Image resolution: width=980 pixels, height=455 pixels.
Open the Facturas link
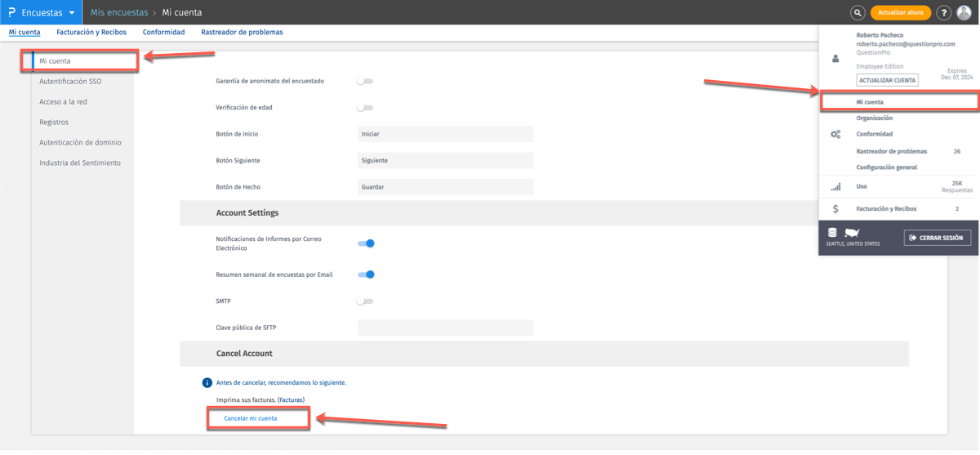pyautogui.click(x=291, y=400)
